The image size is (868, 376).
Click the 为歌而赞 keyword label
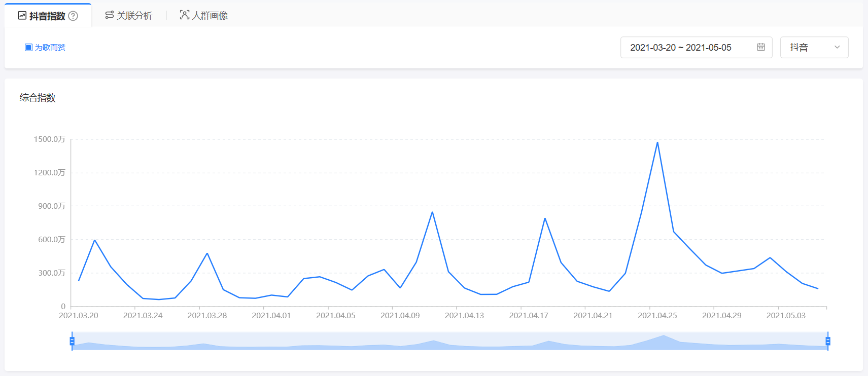tap(50, 47)
